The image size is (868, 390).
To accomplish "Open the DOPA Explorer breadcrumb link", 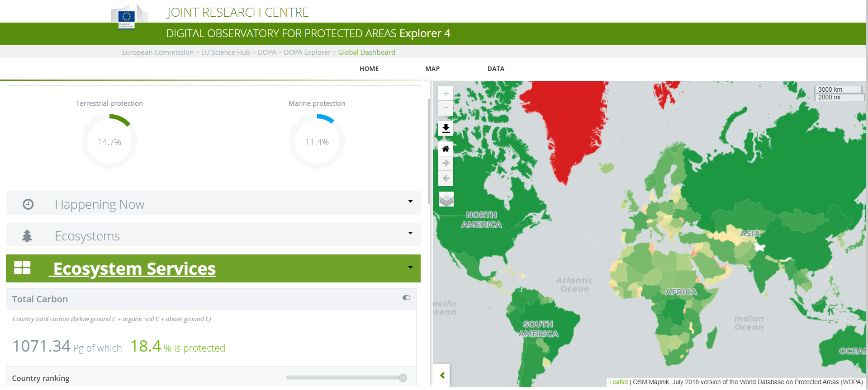I will coord(307,52).
